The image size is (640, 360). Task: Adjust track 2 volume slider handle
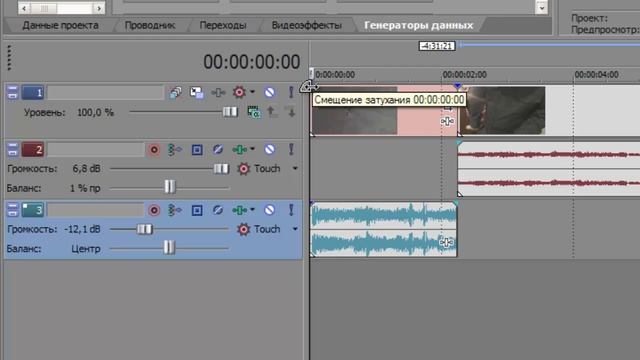[x=221, y=169]
